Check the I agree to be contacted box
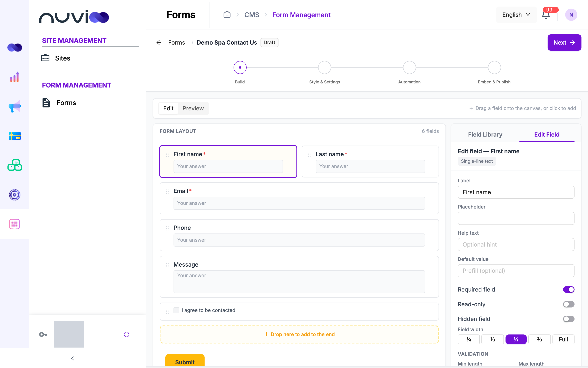The image size is (588, 368). click(176, 310)
